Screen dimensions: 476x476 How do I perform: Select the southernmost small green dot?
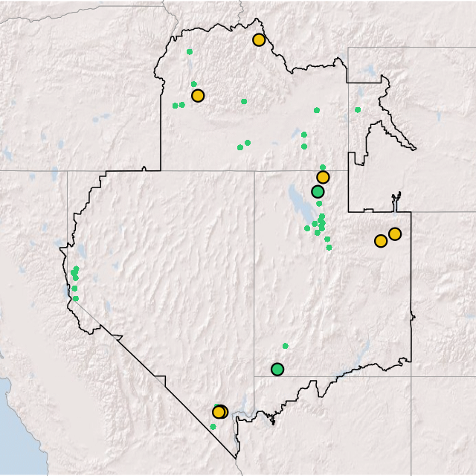(x=213, y=427)
